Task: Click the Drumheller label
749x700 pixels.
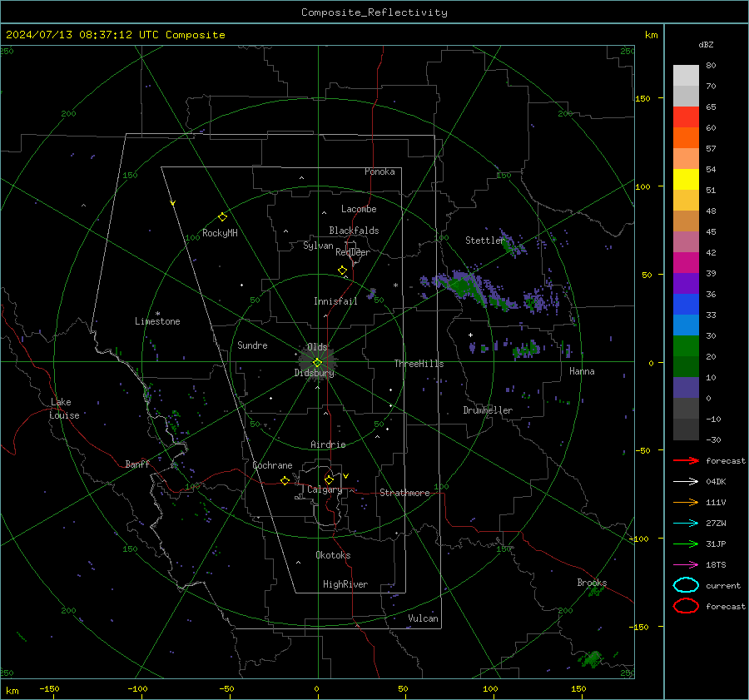Action: [x=488, y=410]
